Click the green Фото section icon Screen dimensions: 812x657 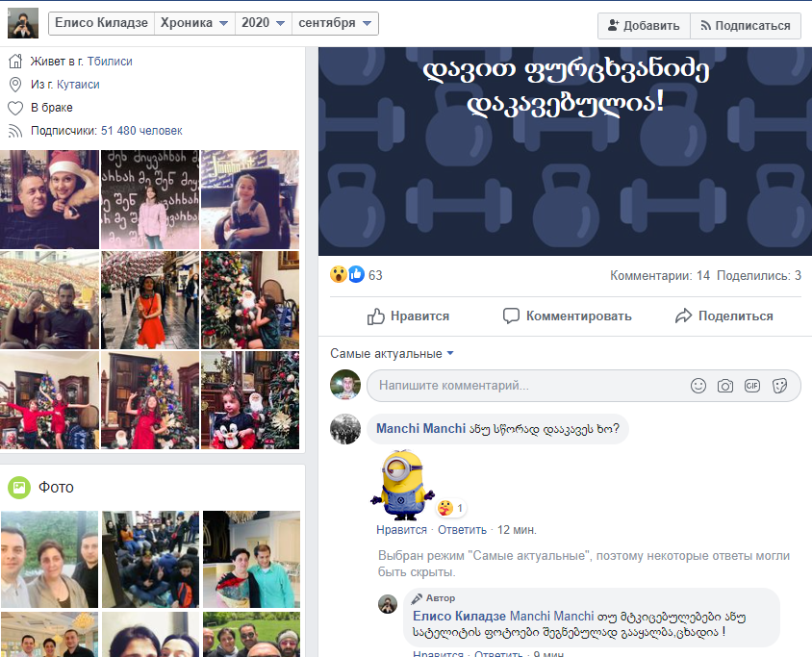point(19,487)
